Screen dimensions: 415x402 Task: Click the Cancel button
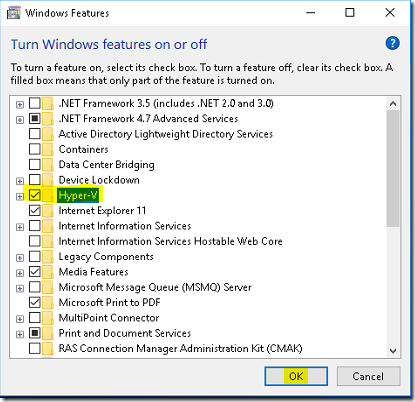(x=368, y=376)
